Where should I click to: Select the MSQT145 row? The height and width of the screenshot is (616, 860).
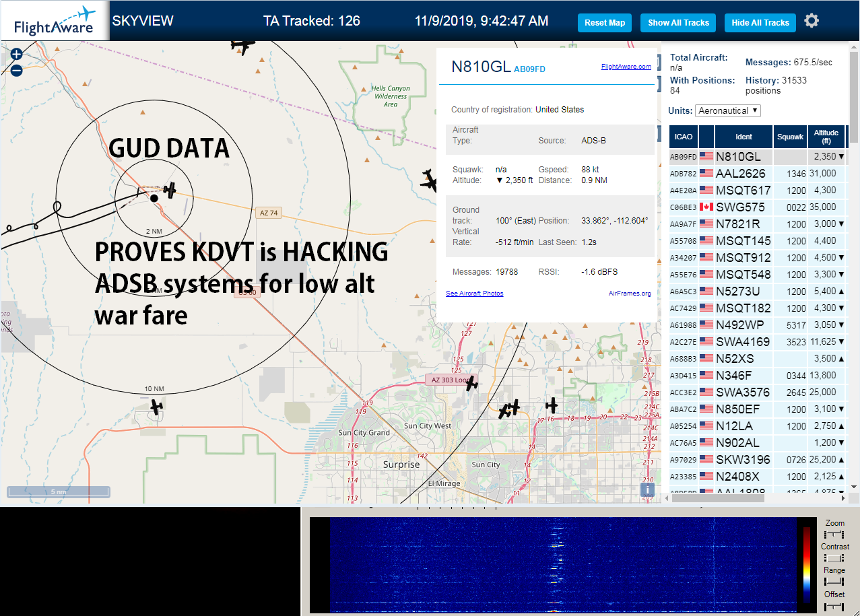758,241
